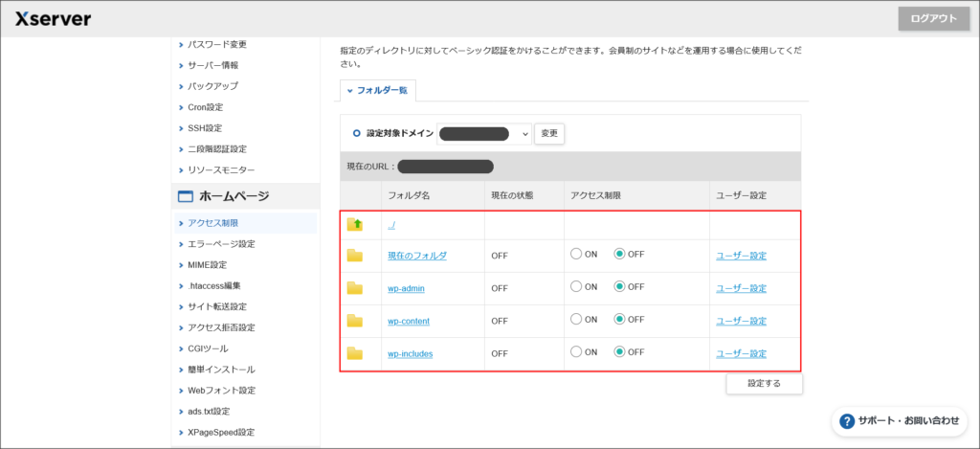980x449 pixels.
Task: Open エラーページ設定 in the sidebar
Action: pyautogui.click(x=221, y=244)
